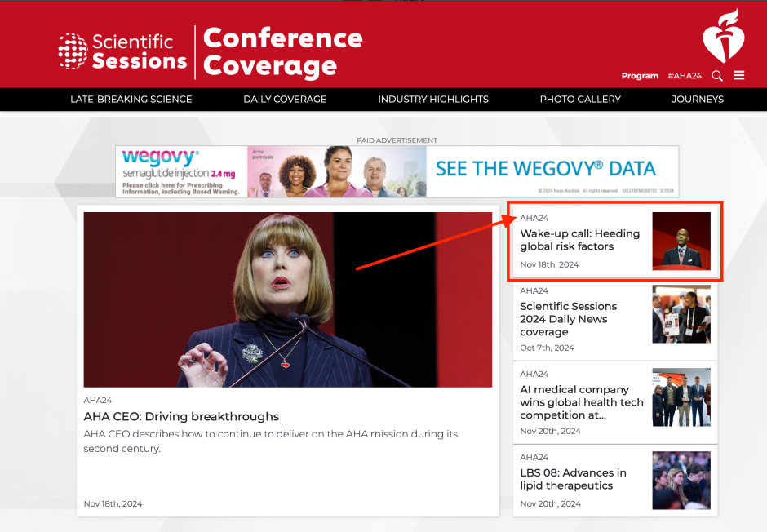Open 'AI medical company wins' article
The image size is (767, 532).
[582, 402]
